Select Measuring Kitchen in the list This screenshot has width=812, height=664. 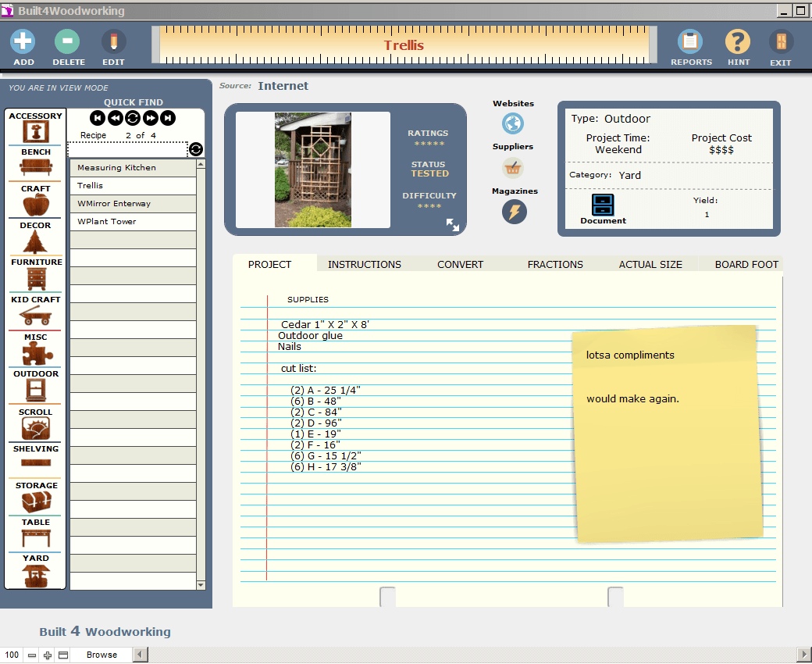(x=116, y=168)
